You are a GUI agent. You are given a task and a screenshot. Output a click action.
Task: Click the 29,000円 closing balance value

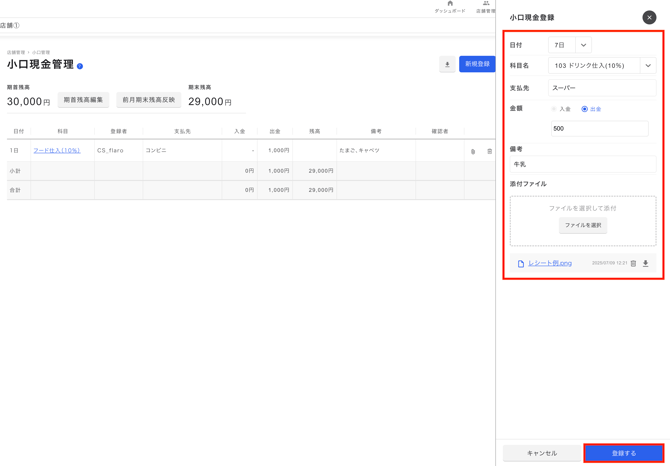(x=210, y=102)
